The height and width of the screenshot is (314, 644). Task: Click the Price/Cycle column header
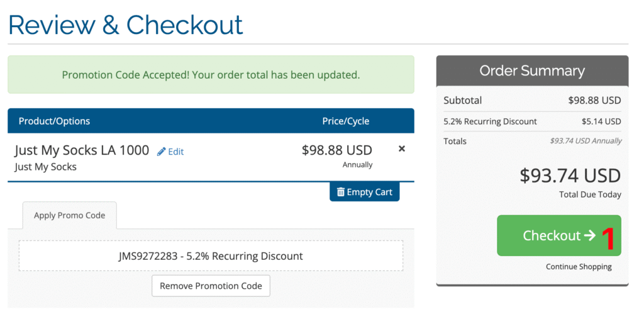tap(345, 121)
